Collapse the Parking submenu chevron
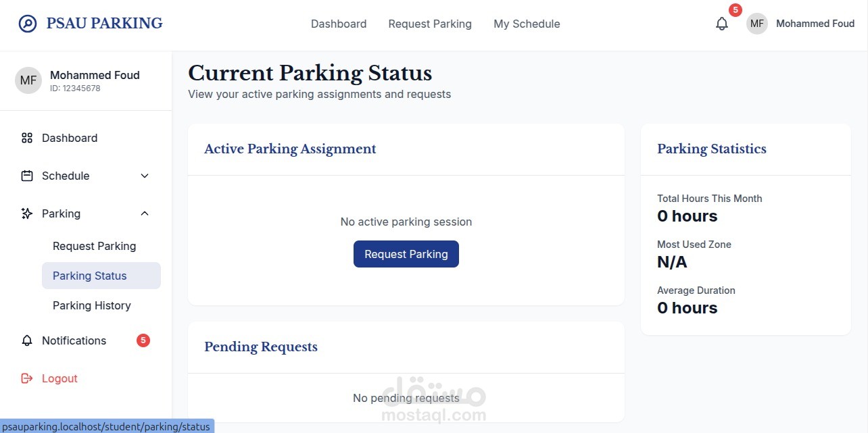Screen dimensions: 868x433 (x=144, y=213)
